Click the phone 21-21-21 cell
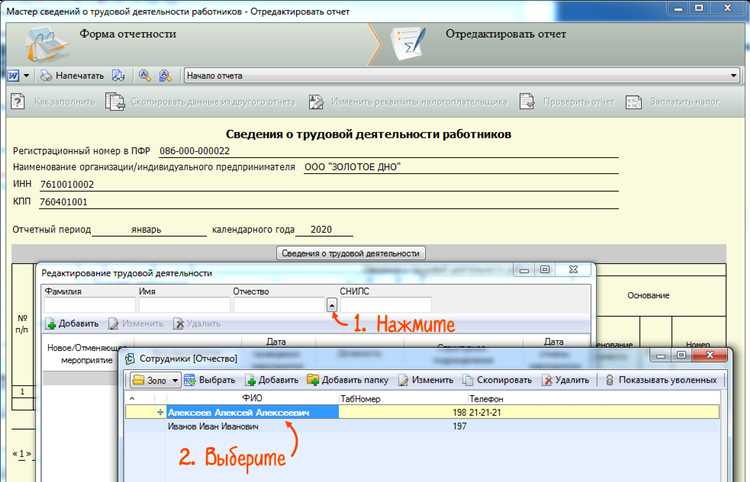The image size is (750, 482). tap(485, 412)
